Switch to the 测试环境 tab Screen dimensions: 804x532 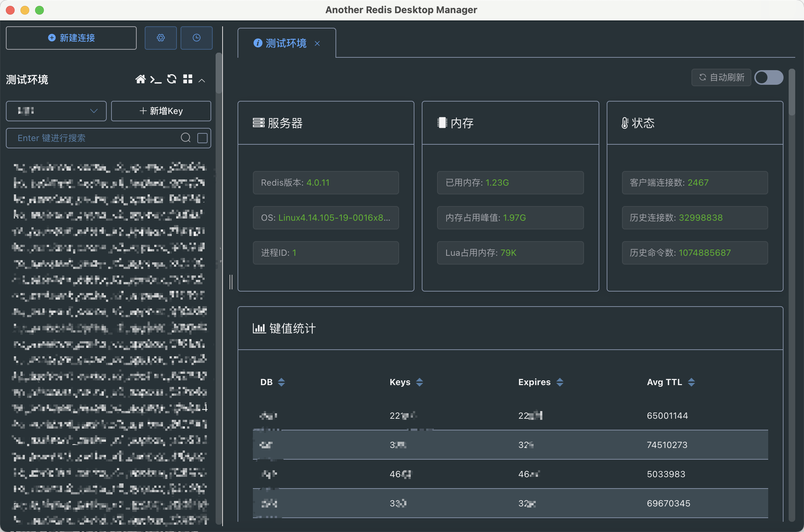click(286, 43)
